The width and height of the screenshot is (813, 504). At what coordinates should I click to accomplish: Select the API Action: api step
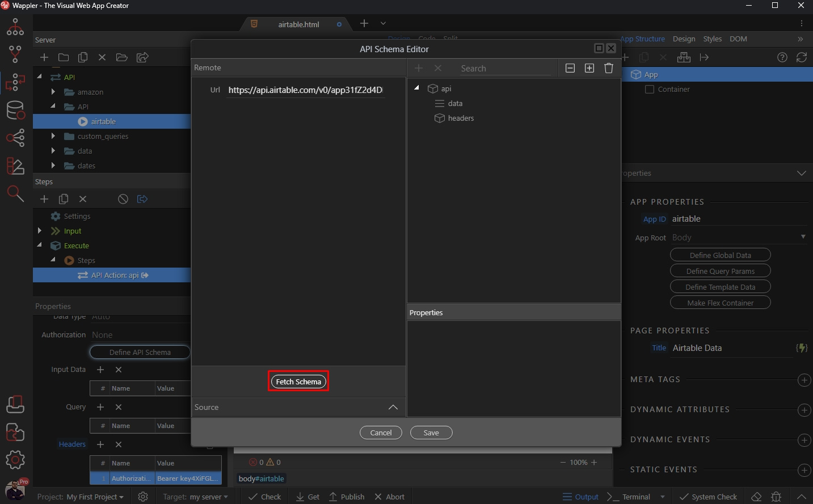(112, 275)
